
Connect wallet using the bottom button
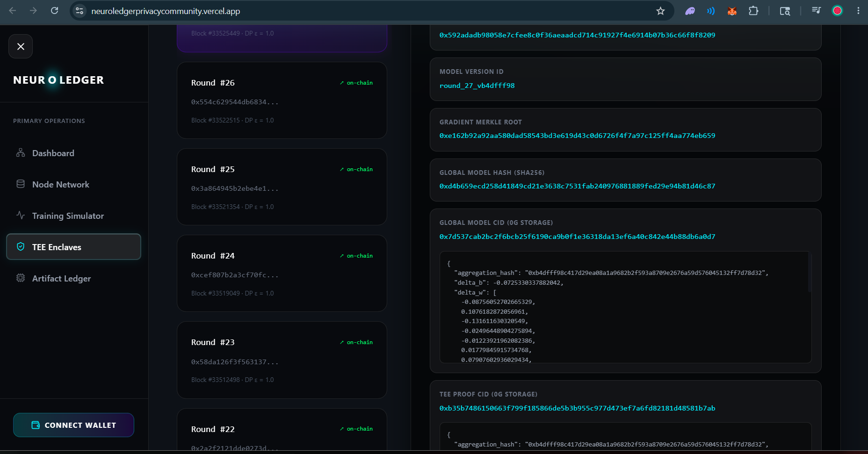pyautogui.click(x=73, y=425)
